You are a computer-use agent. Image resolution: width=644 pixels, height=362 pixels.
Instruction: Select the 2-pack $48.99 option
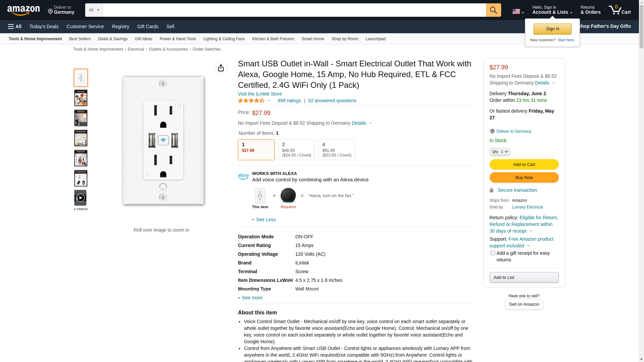(296, 149)
